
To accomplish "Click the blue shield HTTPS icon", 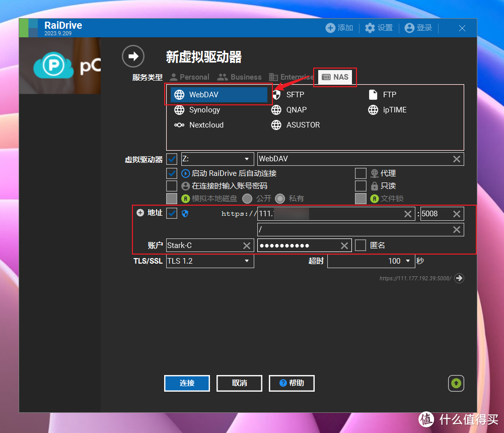I will point(185,214).
